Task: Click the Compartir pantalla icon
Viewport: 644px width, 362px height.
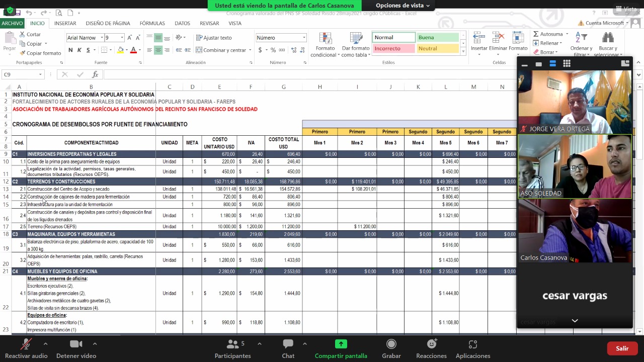Action: [x=341, y=344]
